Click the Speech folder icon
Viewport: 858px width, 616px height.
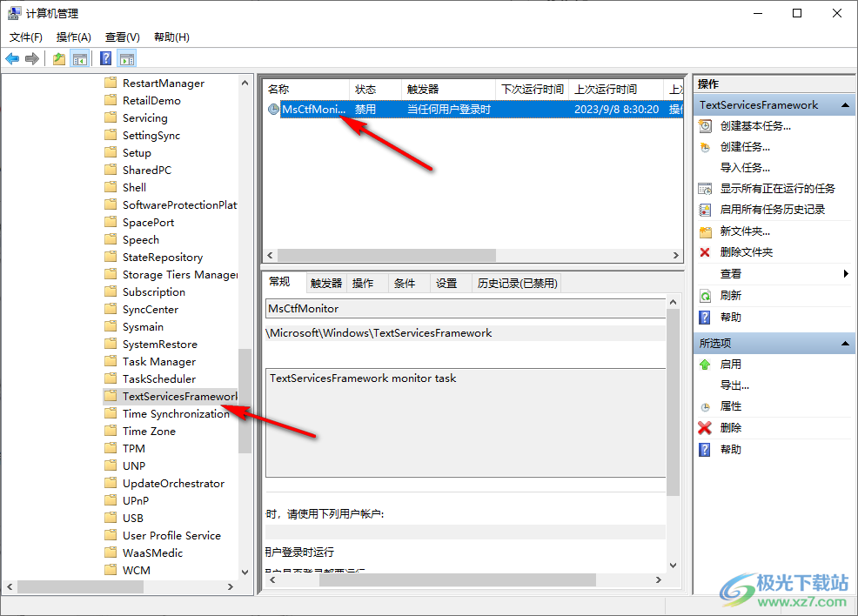tap(111, 239)
